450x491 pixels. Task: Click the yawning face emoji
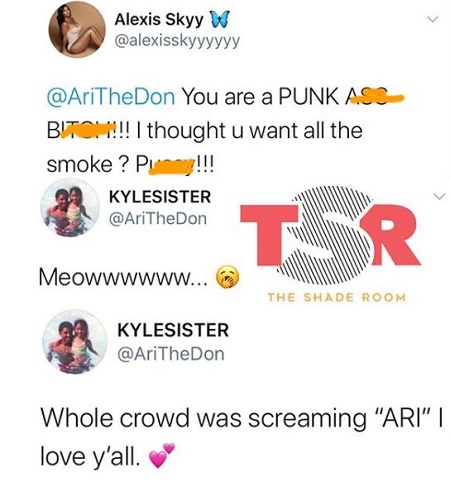[228, 277]
